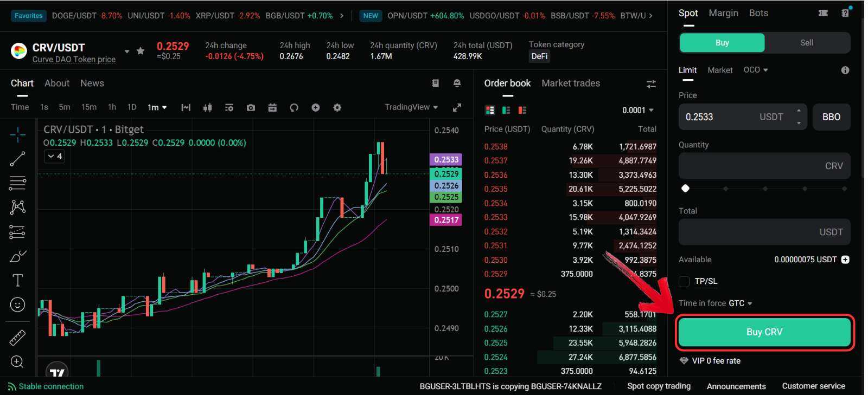Expand the CRV/USDT pair selector arrow
The height and width of the screenshot is (395, 868).
tap(127, 51)
